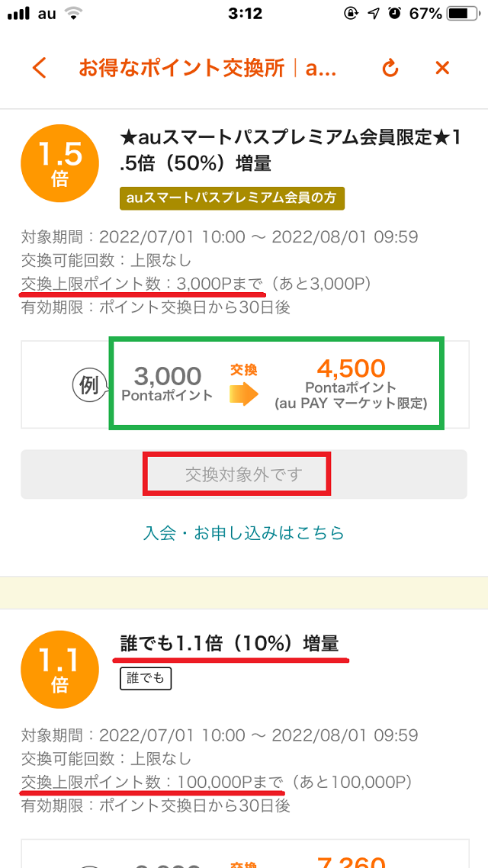The image size is (488, 868).
Task: Tap the orange 1.1倍 circle badge
Action: click(x=59, y=669)
